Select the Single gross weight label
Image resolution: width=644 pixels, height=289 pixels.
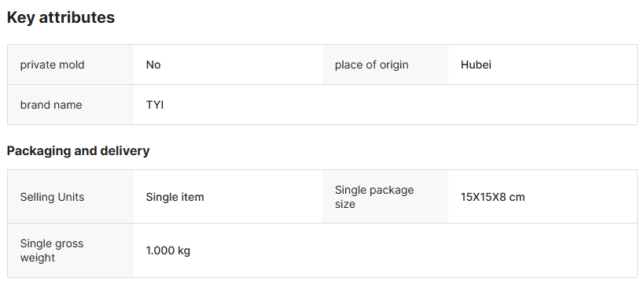pos(52,250)
